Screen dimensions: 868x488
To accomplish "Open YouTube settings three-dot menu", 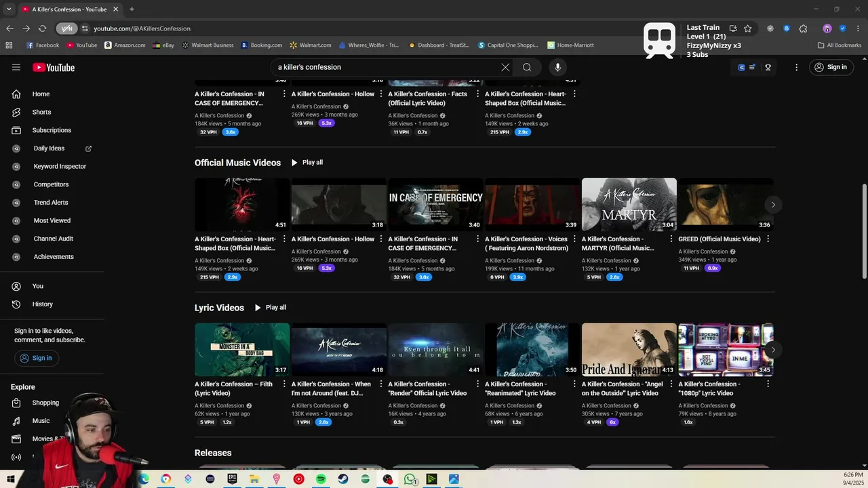I will [797, 67].
